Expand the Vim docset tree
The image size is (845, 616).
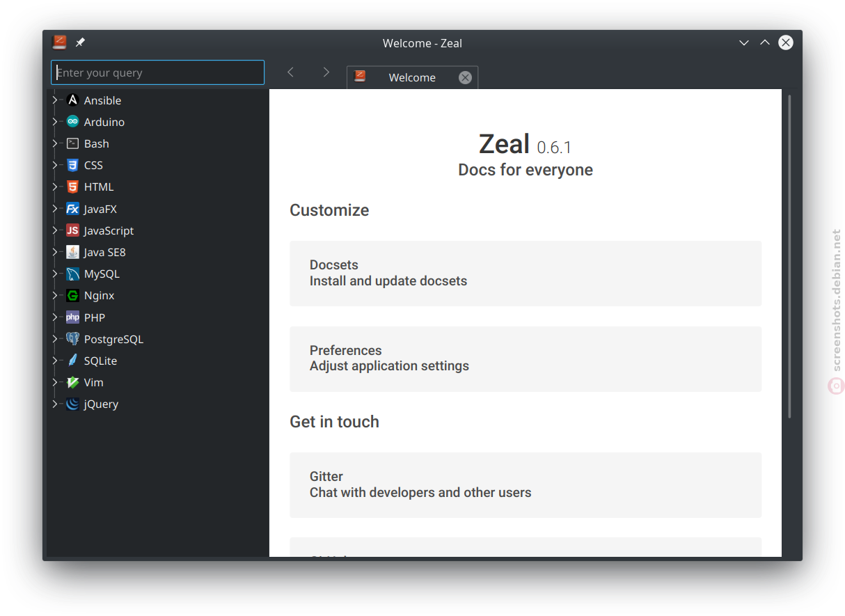(55, 382)
